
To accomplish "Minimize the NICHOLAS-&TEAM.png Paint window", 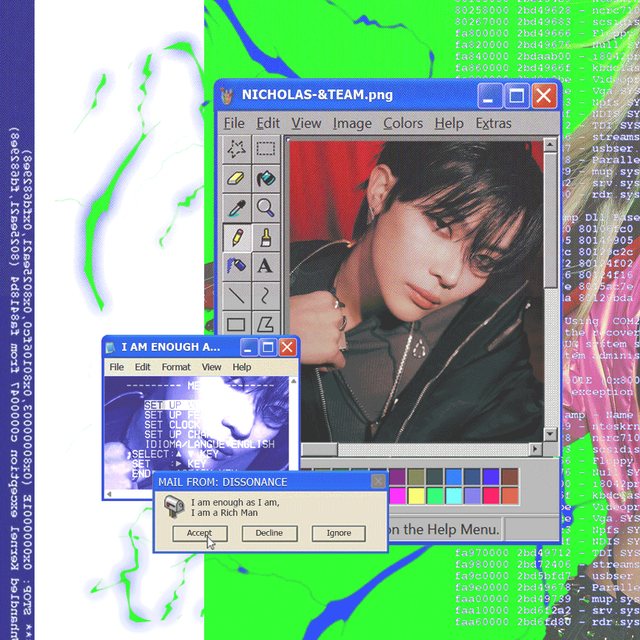I will coord(489,96).
